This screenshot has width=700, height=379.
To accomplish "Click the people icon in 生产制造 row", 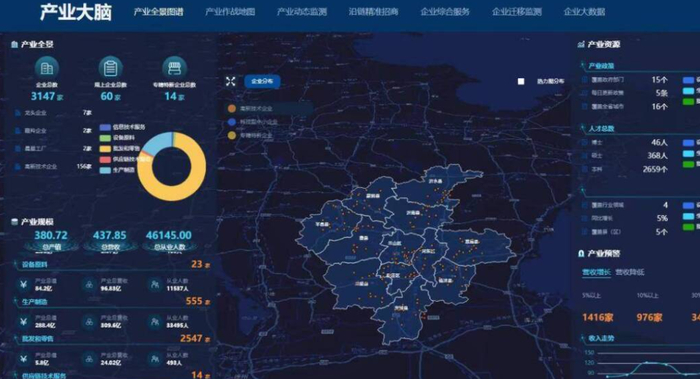I will click(x=155, y=321).
